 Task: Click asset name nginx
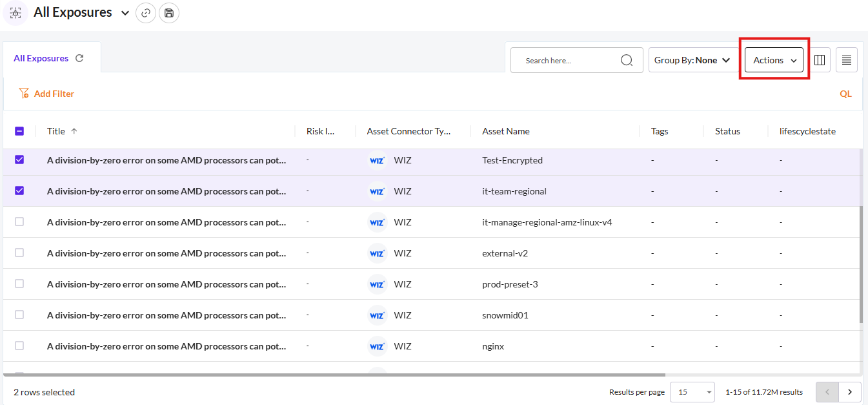pyautogui.click(x=493, y=346)
